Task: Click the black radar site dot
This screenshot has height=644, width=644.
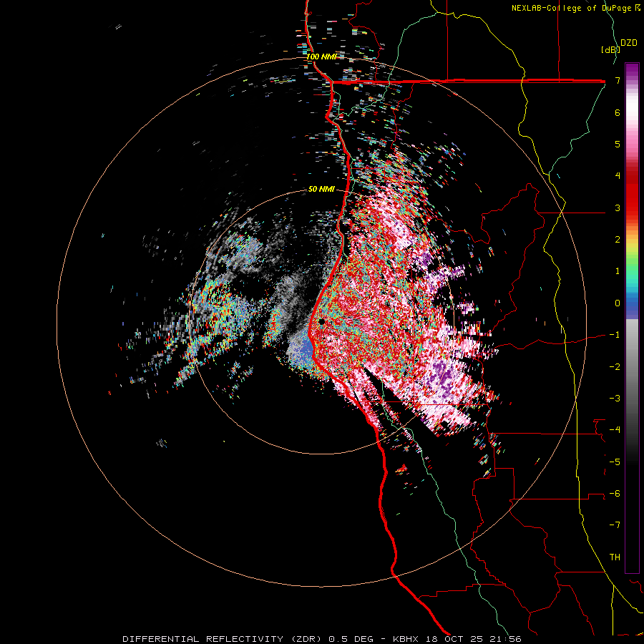Action: [321, 321]
